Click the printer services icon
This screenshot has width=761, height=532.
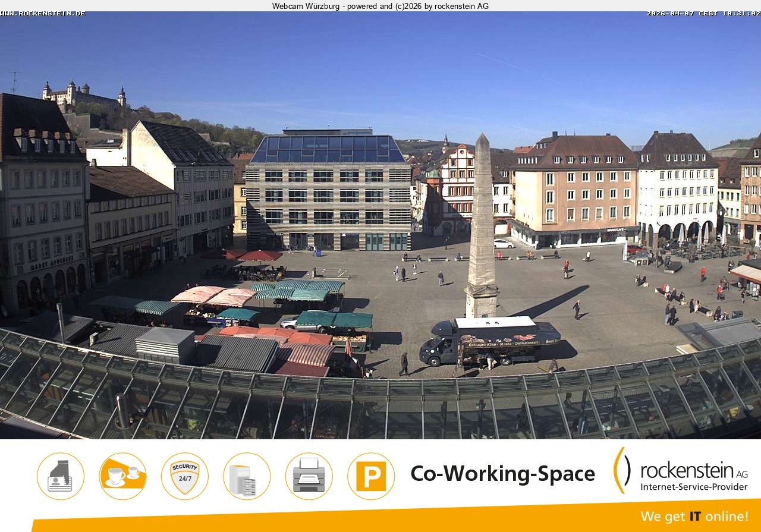308,476
